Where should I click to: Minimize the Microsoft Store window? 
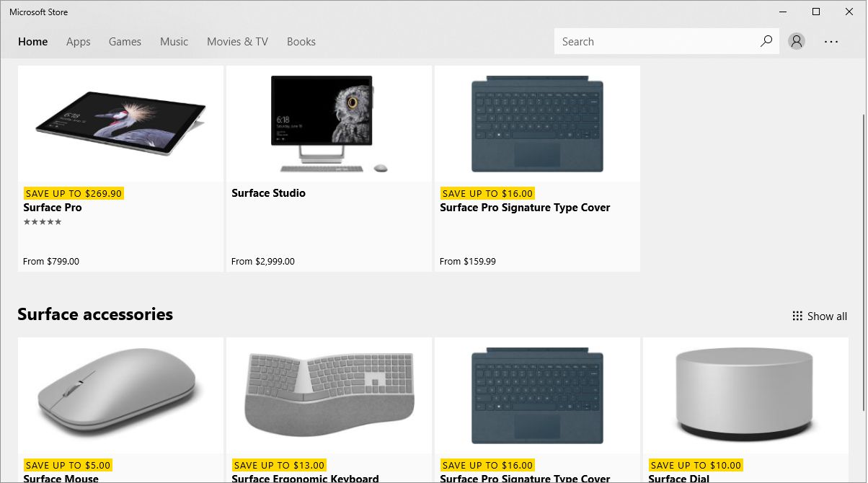pyautogui.click(x=784, y=12)
